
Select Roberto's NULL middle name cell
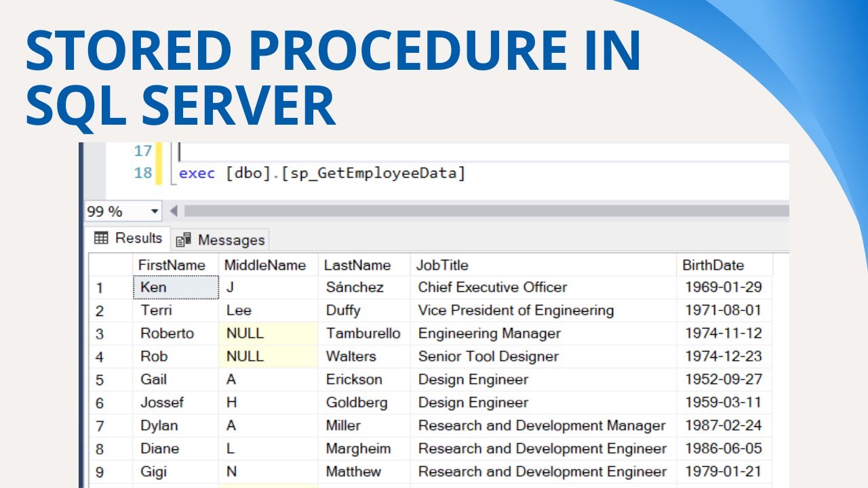tap(269, 333)
